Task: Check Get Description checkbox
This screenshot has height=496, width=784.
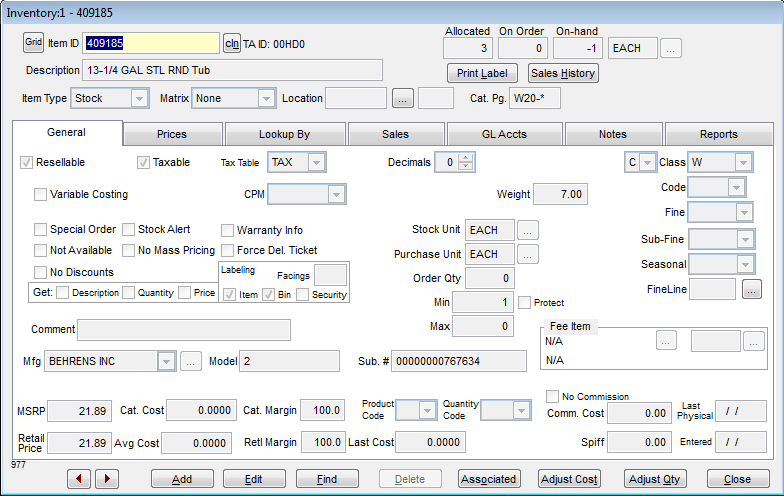Action: (62, 292)
